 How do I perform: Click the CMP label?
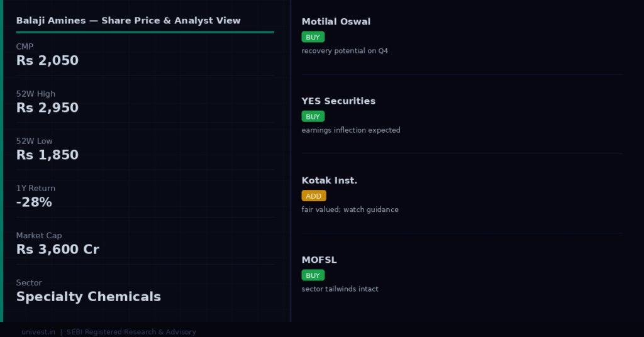click(x=25, y=47)
